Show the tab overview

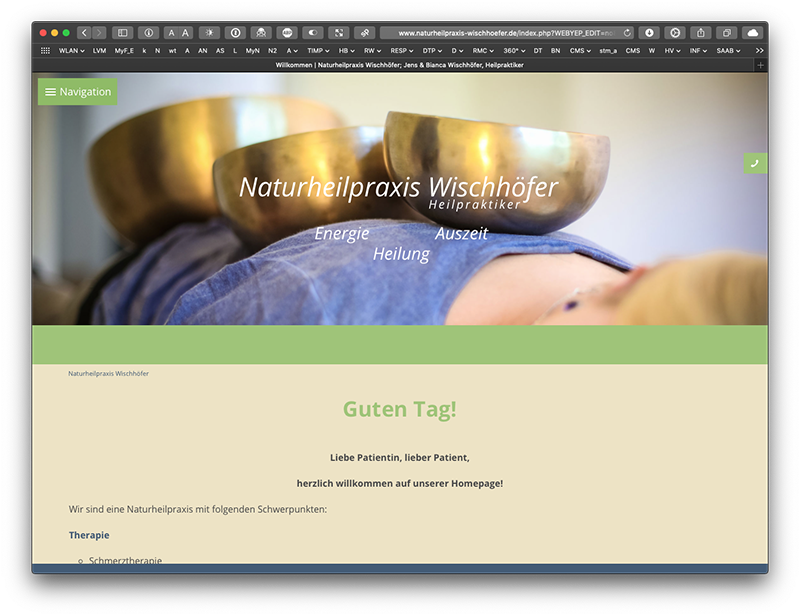tap(727, 33)
